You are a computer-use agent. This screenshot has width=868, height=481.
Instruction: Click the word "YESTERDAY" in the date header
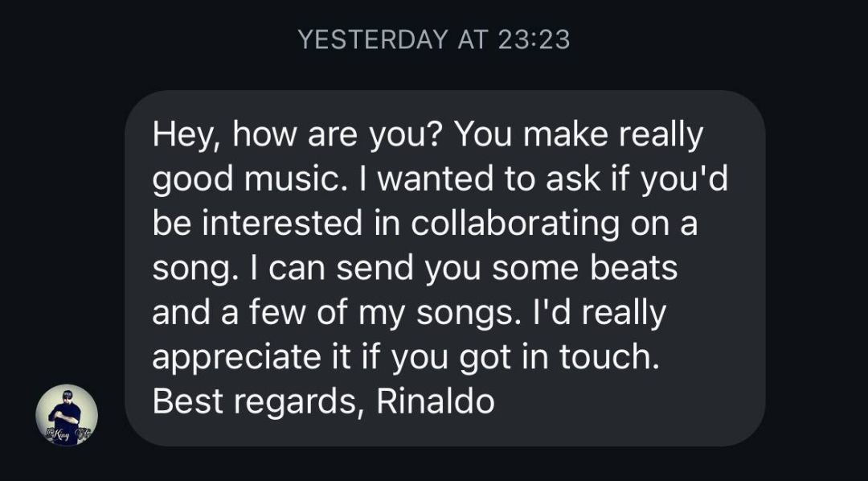[x=373, y=39]
